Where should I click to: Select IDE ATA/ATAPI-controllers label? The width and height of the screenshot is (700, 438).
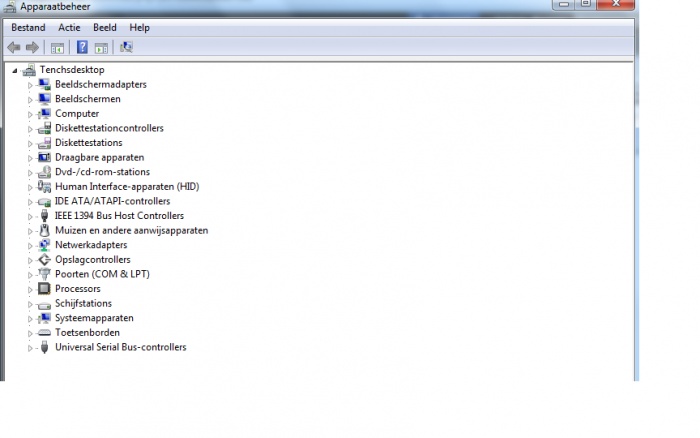112,201
